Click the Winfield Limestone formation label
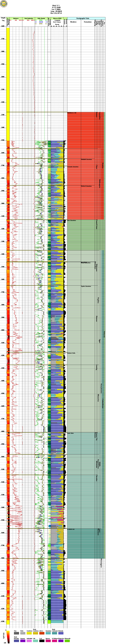Viewport: 137px width, 644px height. [86, 159]
